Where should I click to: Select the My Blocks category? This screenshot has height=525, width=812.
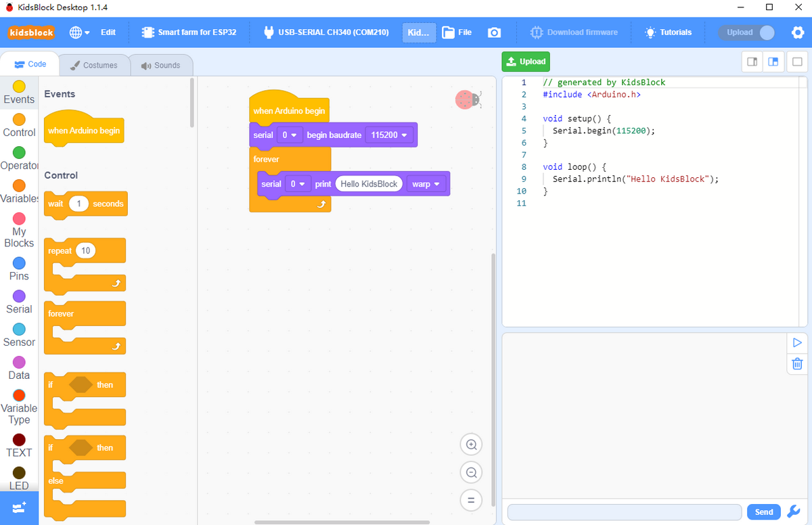[19, 230]
